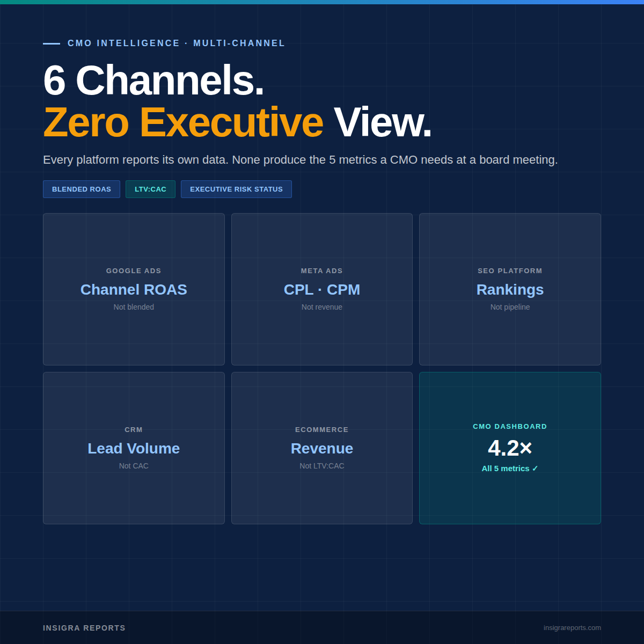Click the CMO INTELLIGENCE · MULTI-CHANNEL eyebrow label
This screenshot has height=644, width=644.
tap(176, 43)
